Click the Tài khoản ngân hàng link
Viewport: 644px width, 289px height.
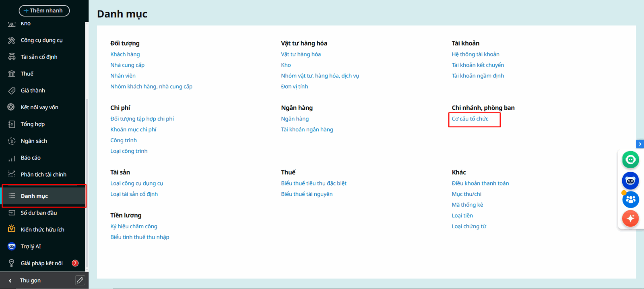(x=307, y=130)
